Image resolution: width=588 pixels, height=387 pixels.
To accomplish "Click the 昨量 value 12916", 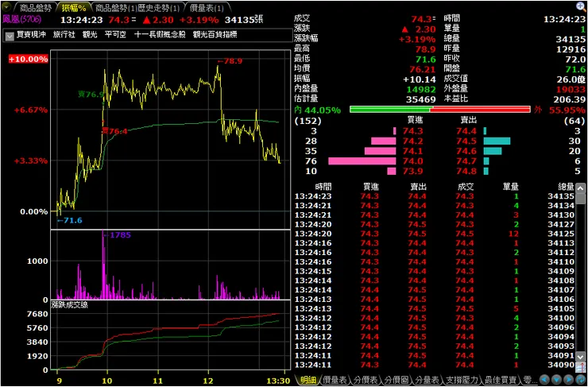I will (571, 48).
